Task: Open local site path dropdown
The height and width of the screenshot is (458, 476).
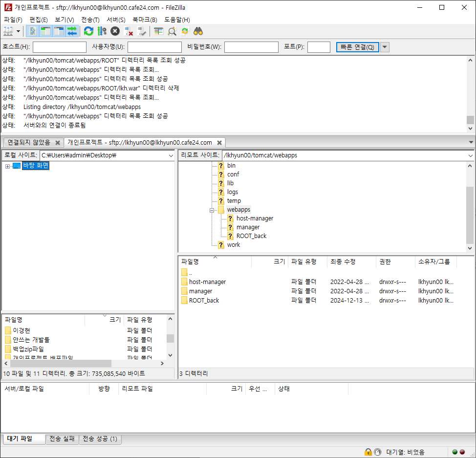Action: 171,155
